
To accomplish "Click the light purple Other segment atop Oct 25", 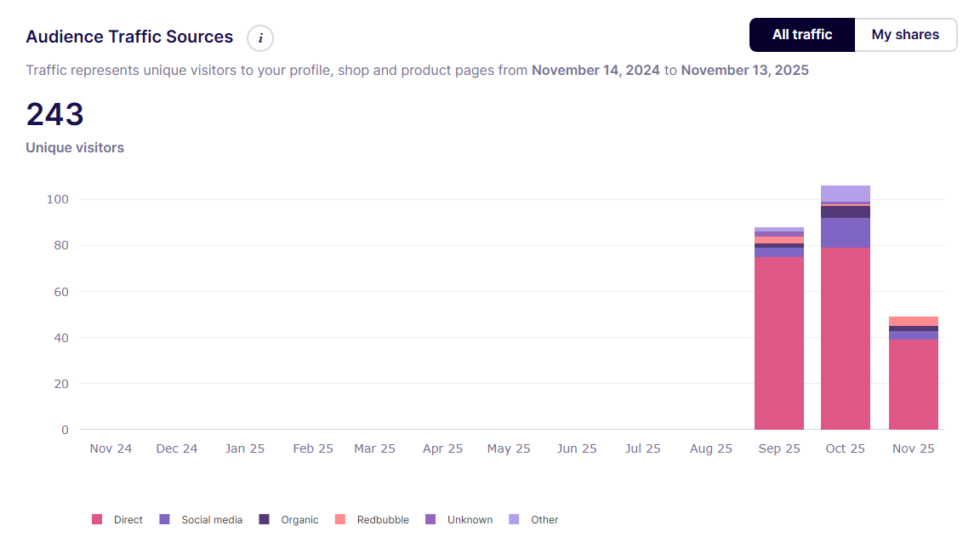I will click(x=845, y=193).
